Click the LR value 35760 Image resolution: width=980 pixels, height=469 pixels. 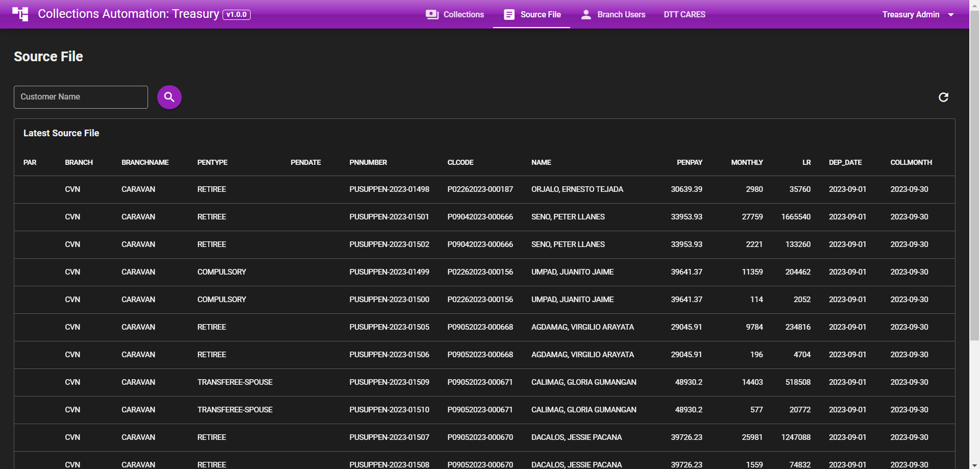pyautogui.click(x=800, y=189)
